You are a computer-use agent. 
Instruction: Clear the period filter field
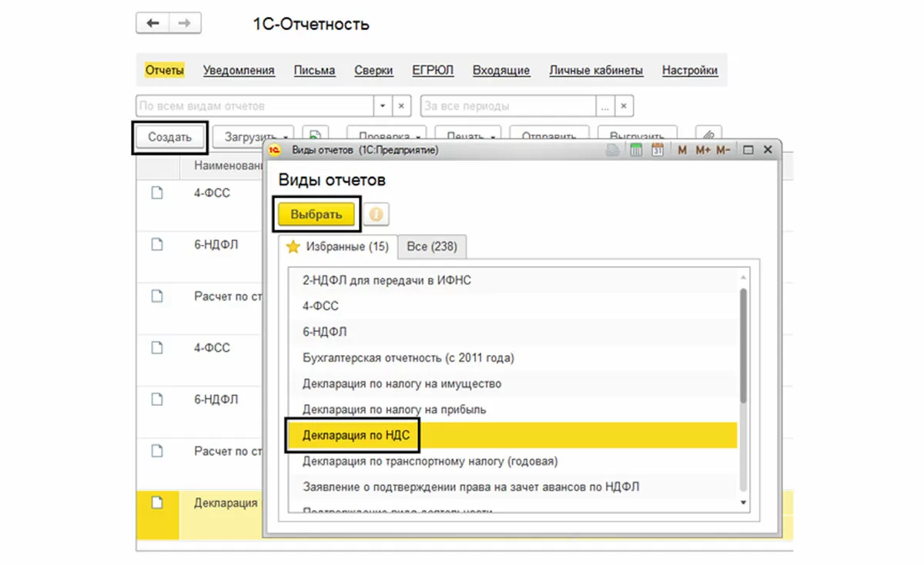click(x=624, y=106)
